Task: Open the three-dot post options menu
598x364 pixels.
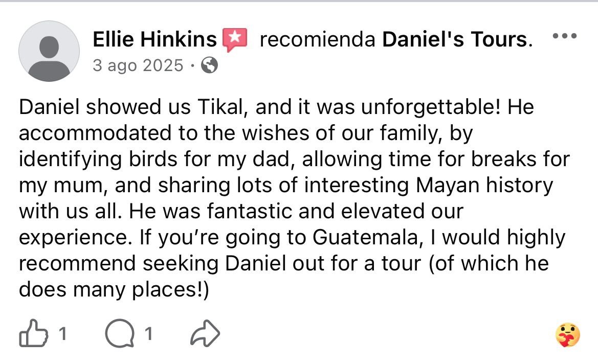Action: (565, 36)
